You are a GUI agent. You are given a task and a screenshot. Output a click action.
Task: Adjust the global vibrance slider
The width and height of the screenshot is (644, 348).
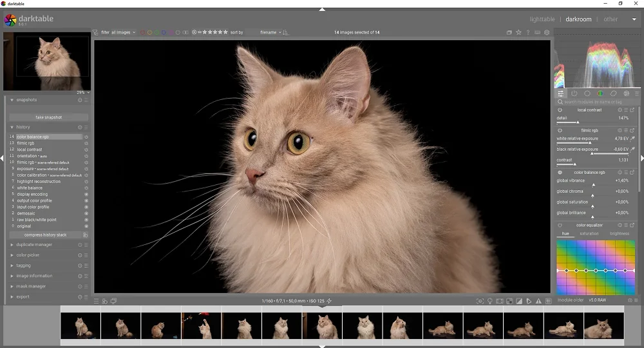[x=592, y=186]
